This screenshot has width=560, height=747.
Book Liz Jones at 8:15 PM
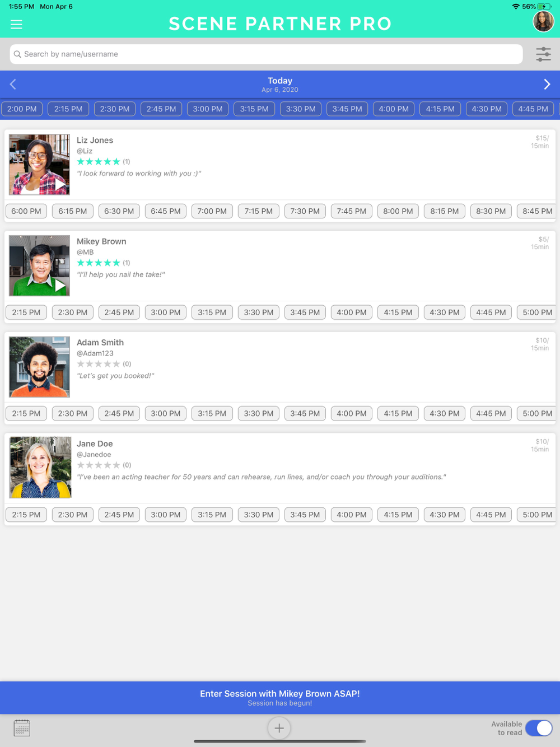coord(445,211)
